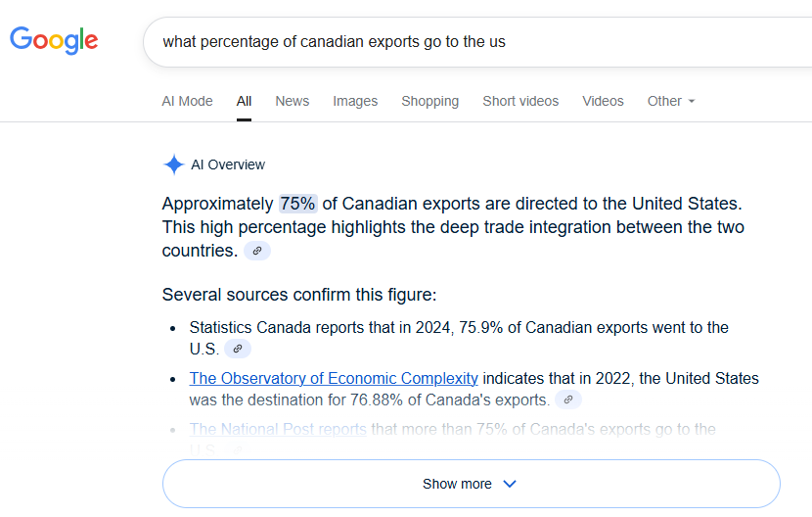Click the Google logo
This screenshot has height=517, width=812.
coord(54,40)
